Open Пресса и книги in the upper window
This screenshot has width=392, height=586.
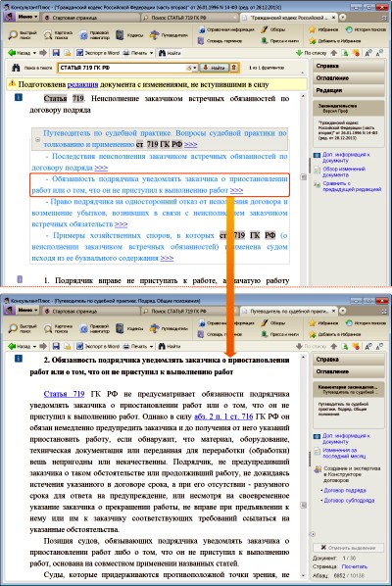point(279,40)
